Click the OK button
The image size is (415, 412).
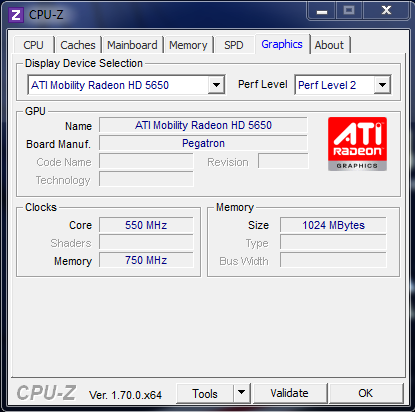[365, 393]
